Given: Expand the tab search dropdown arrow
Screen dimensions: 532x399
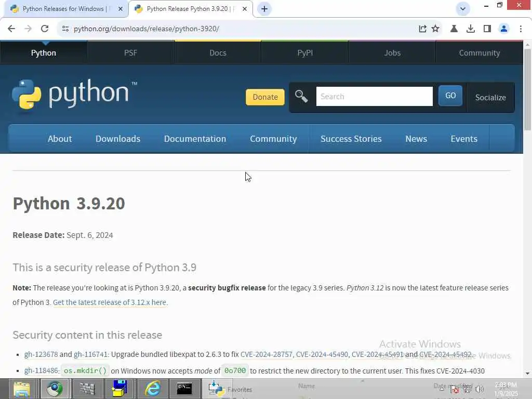Looking at the screenshot, I should point(463,9).
